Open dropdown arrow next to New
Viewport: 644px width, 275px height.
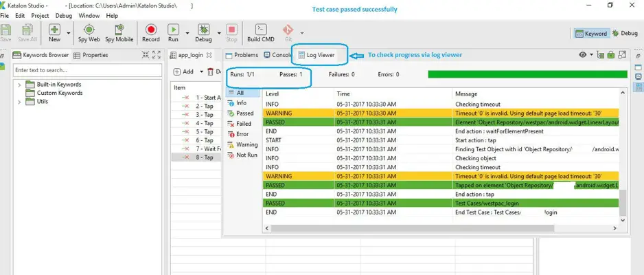pyautogui.click(x=69, y=33)
